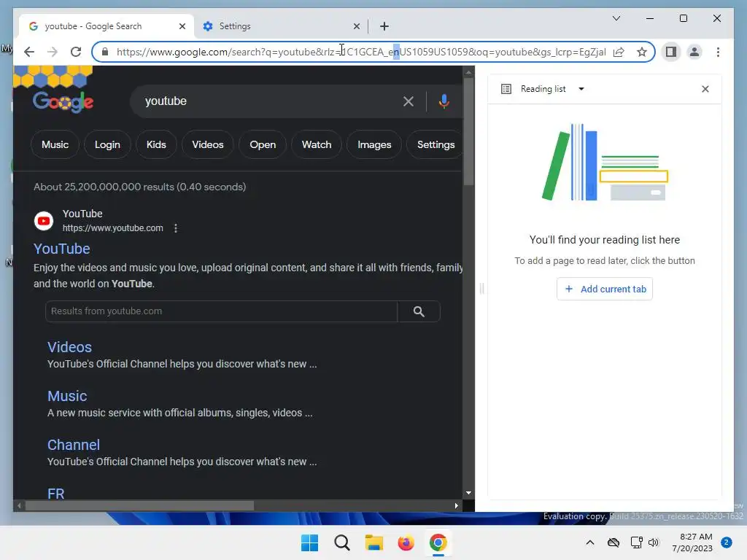This screenshot has height=560, width=747.
Task: Click the network display tray icon
Action: pyautogui.click(x=636, y=542)
